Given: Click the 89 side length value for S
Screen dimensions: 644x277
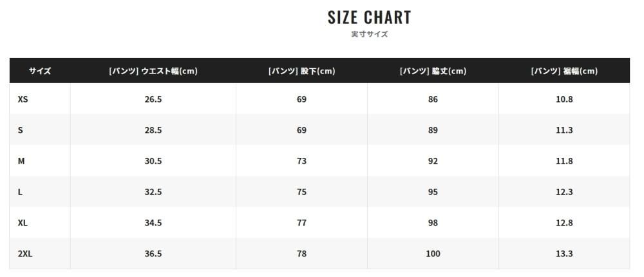Looking at the screenshot, I should click(x=433, y=130).
